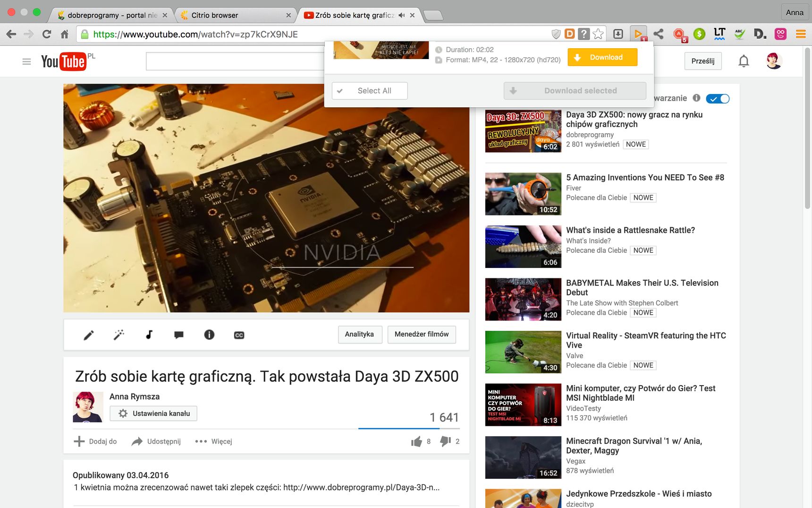Screen dimensions: 812x508
Task: Click the autoplay info icon
Action: point(696,98)
